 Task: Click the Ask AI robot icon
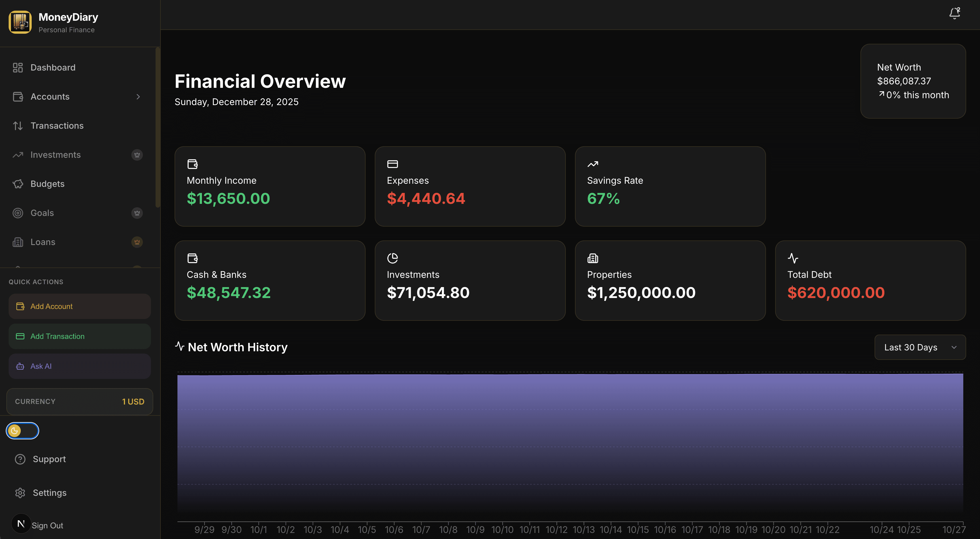(20, 366)
